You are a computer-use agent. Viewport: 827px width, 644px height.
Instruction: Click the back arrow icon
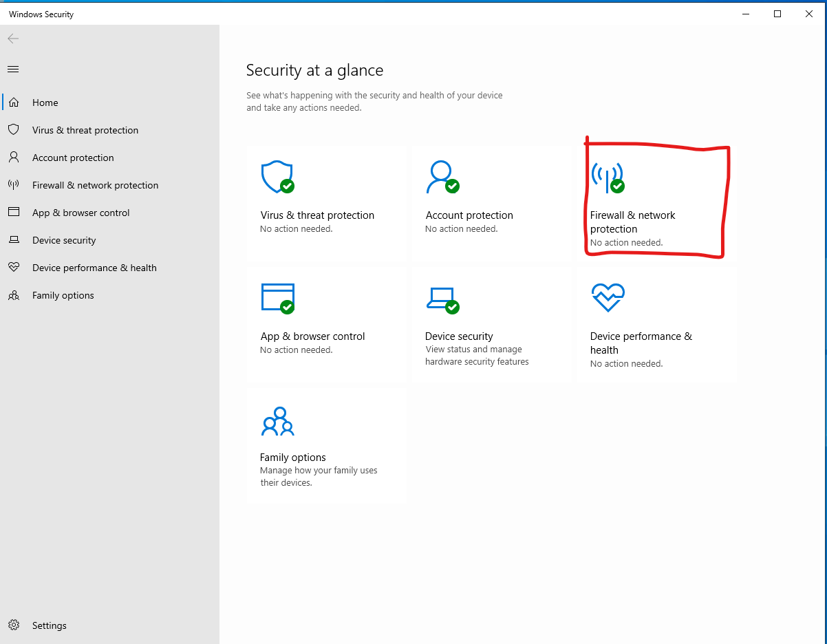pyautogui.click(x=13, y=39)
